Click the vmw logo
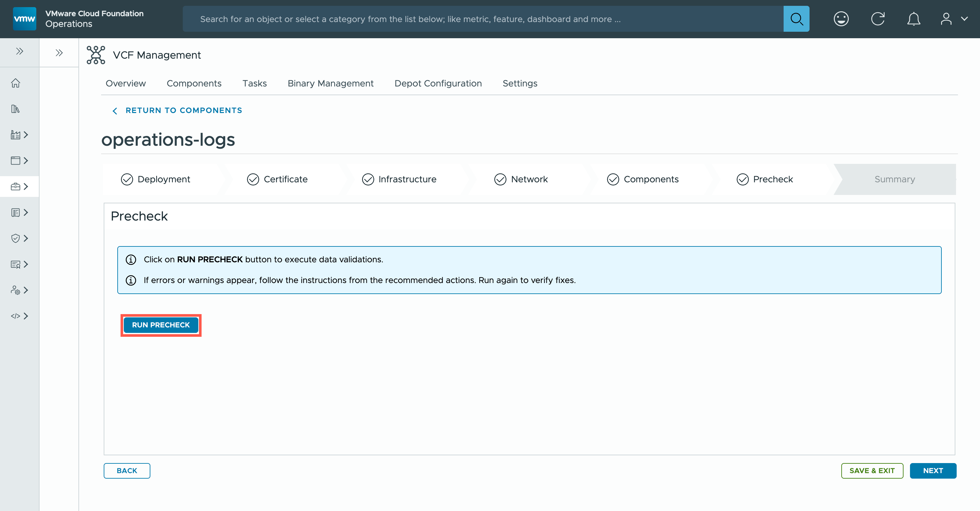 click(25, 19)
